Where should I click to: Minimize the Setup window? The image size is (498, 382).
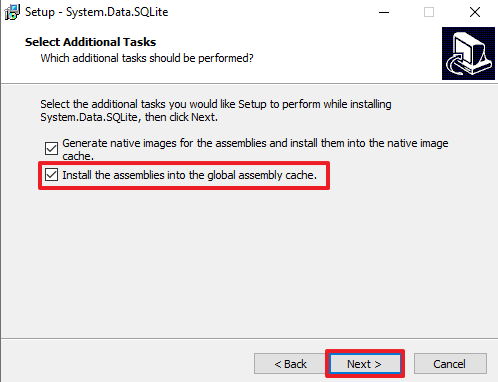pos(384,12)
